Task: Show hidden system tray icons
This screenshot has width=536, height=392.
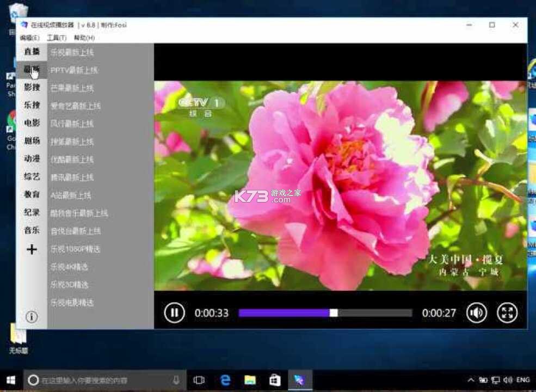Action: tap(471, 379)
